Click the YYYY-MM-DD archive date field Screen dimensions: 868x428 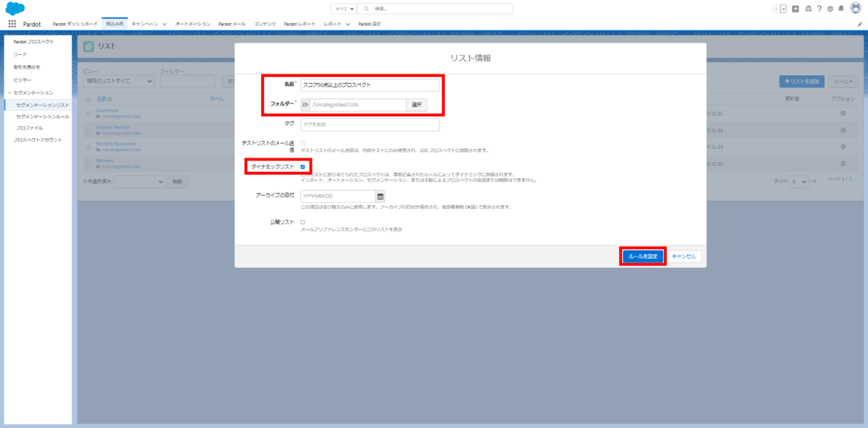338,196
